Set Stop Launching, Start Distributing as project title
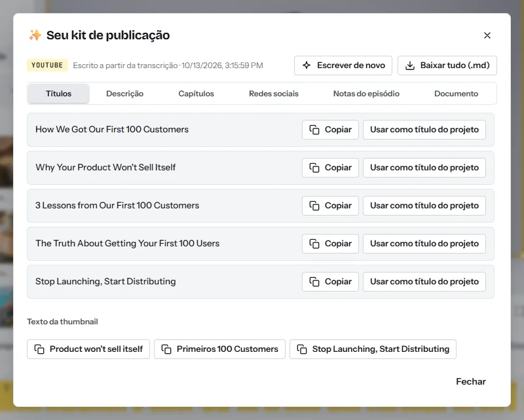The width and height of the screenshot is (524, 420). pos(424,282)
